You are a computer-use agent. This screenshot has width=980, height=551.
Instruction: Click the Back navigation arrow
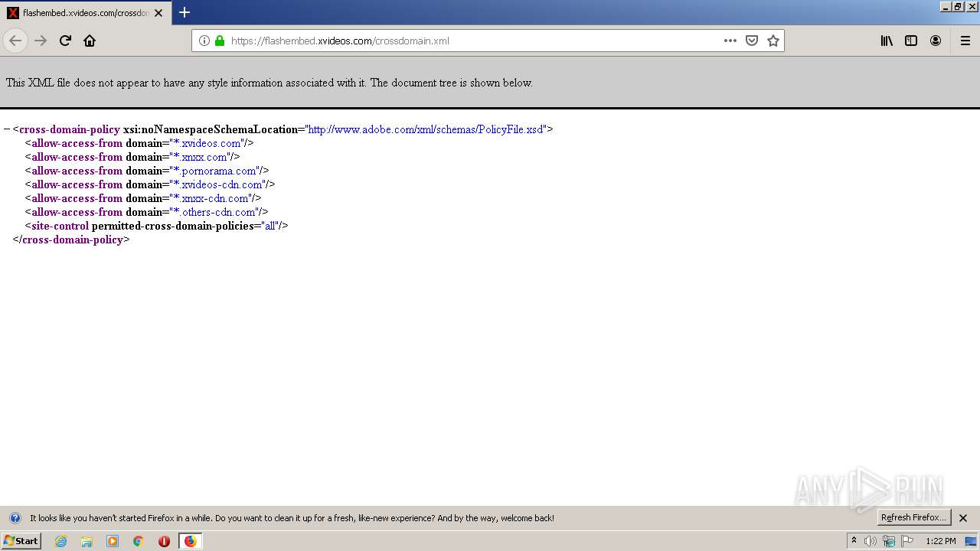click(x=15, y=41)
